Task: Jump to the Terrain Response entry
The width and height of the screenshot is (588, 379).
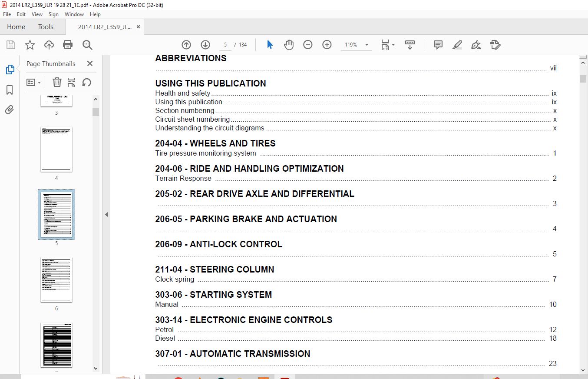Action: point(183,179)
